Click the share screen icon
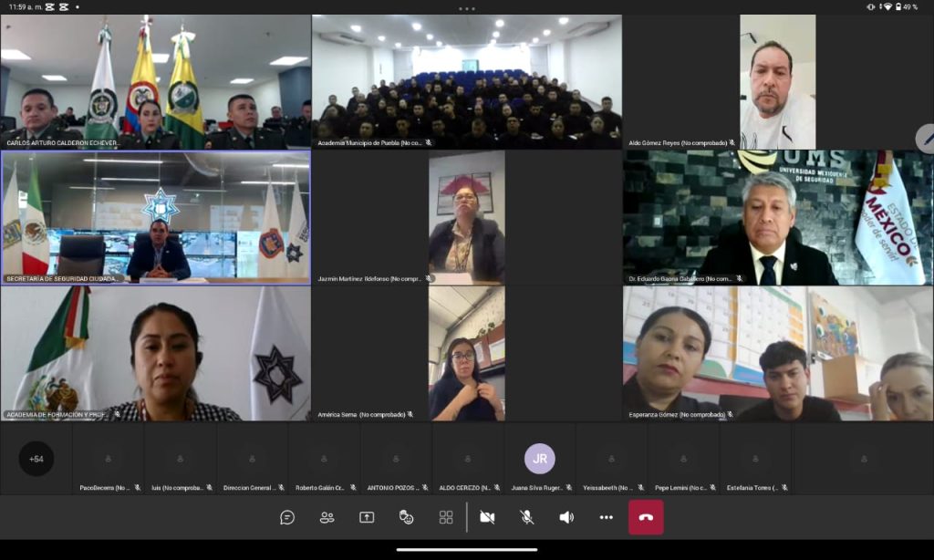This screenshot has width=934, height=560. click(x=367, y=517)
